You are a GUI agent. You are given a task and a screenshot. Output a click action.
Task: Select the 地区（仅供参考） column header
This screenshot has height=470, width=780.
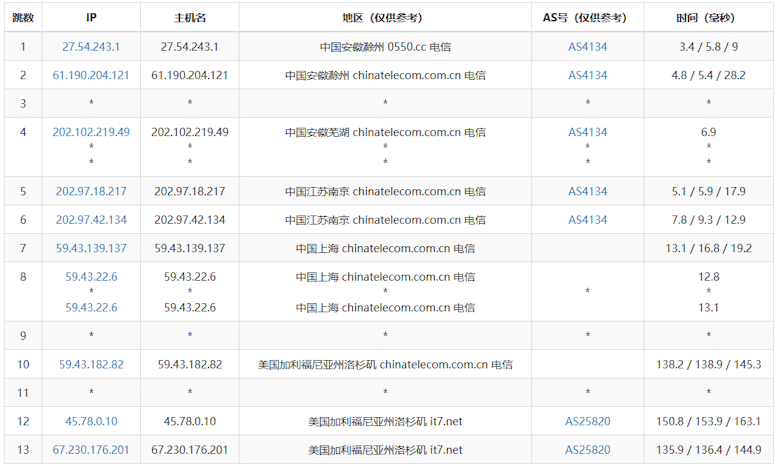385,18
